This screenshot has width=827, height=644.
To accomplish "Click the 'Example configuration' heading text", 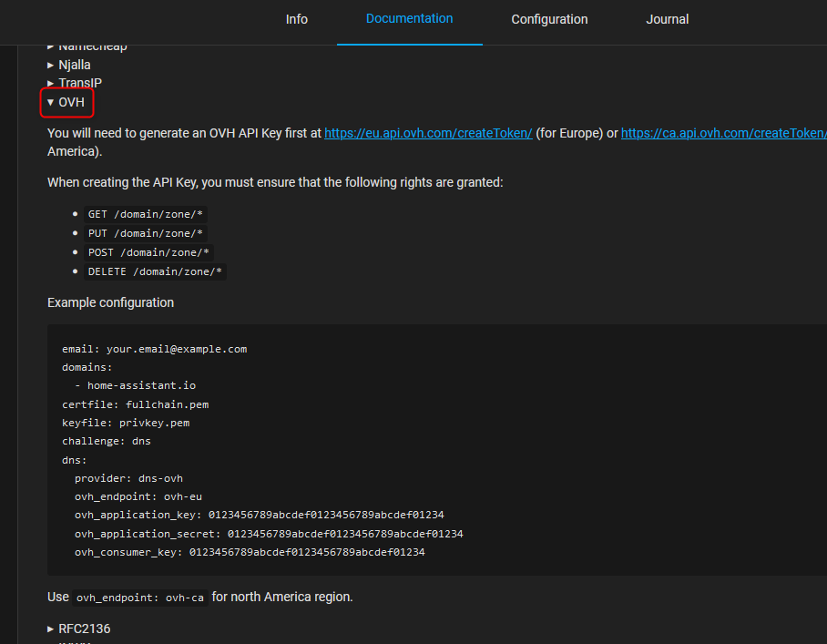I will pyautogui.click(x=110, y=302).
